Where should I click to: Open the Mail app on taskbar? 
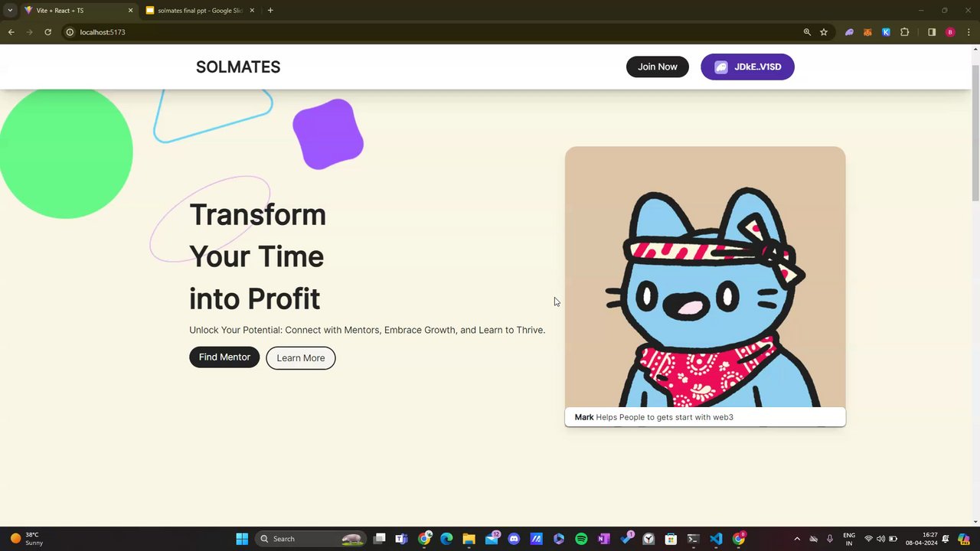(492, 539)
